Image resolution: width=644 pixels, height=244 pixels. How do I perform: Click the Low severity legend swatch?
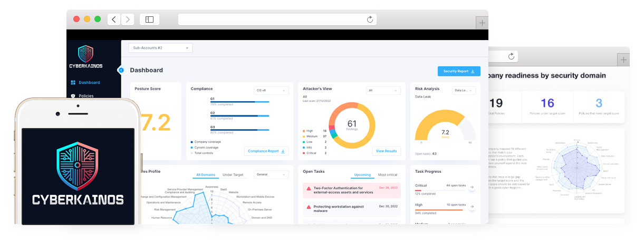[304, 142]
